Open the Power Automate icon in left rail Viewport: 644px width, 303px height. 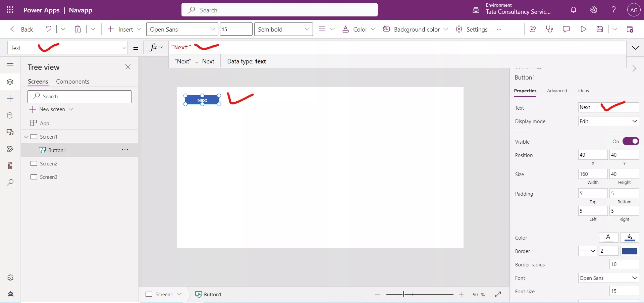click(10, 149)
